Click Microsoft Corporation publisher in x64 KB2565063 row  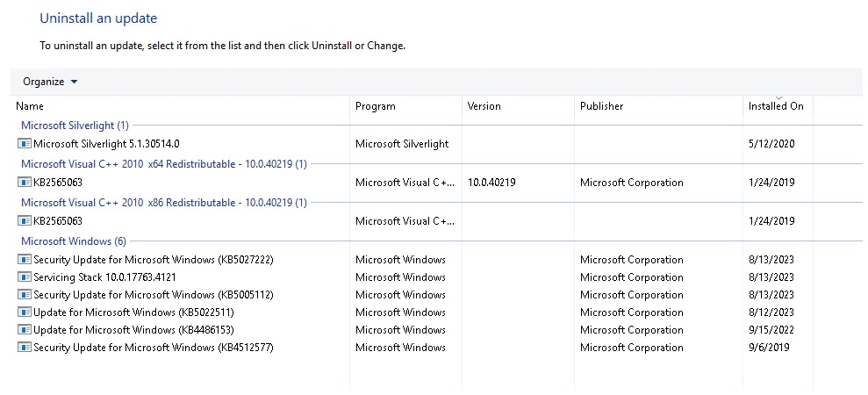click(x=632, y=183)
